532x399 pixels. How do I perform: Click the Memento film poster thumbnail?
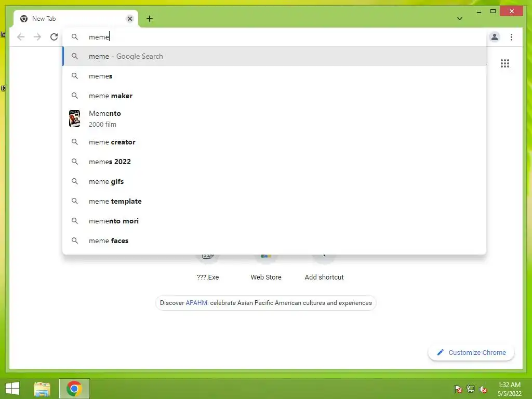(75, 118)
